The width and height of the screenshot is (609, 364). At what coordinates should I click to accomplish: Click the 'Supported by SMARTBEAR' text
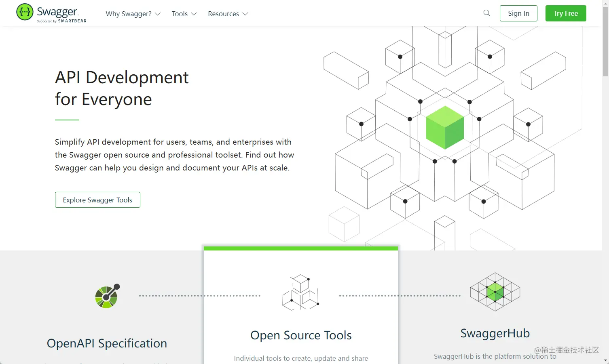(61, 21)
